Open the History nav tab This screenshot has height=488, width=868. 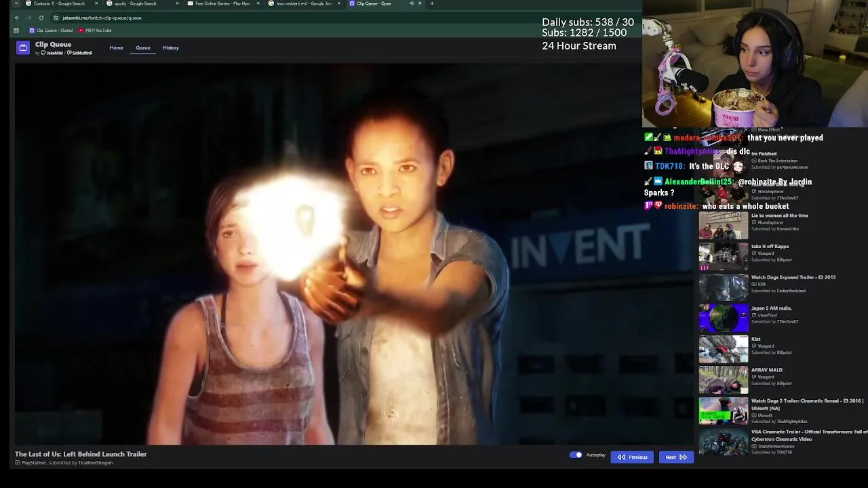pyautogui.click(x=171, y=47)
